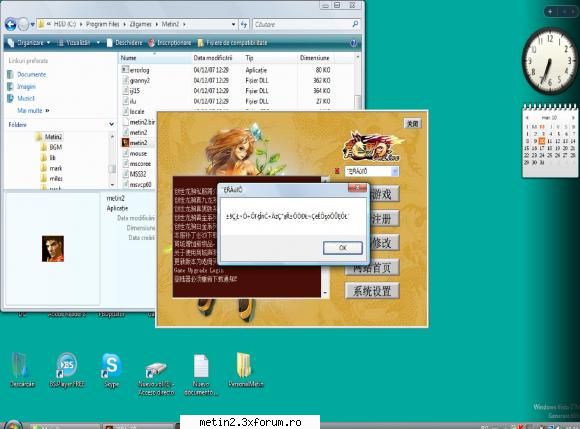Select the metin2 application file icon
The image size is (580, 429).
click(125, 142)
